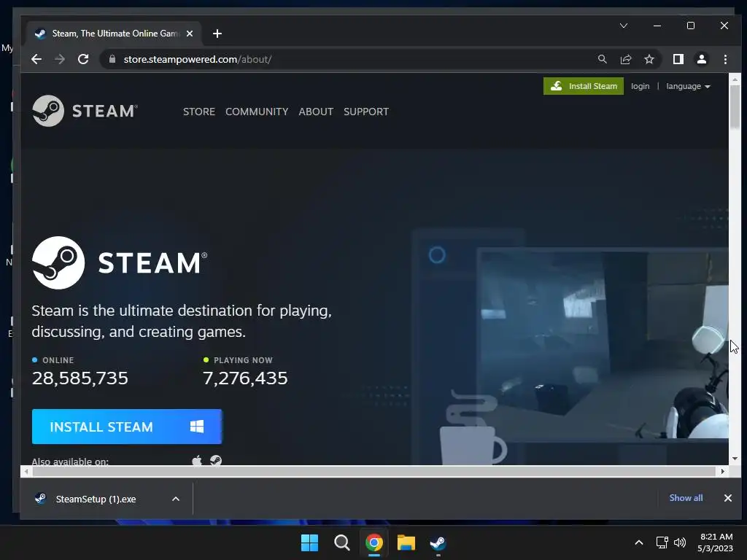Open File Explorer from the taskbar
The image size is (747, 560).
pos(406,542)
